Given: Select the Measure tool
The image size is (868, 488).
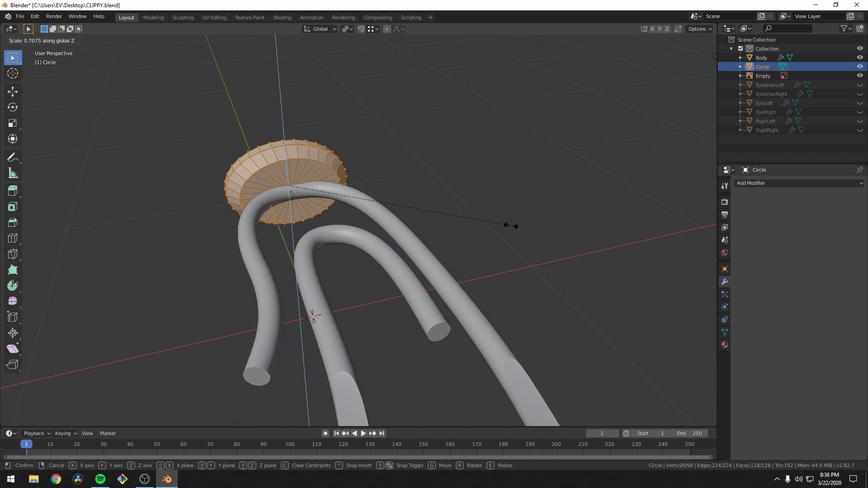Looking at the screenshot, I should 12,173.
